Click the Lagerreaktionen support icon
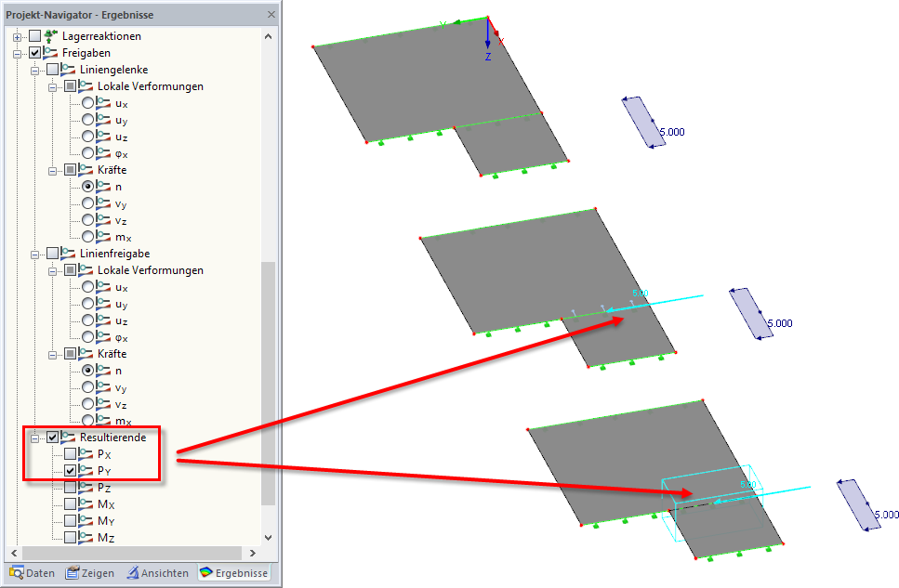This screenshot has width=899, height=588. click(x=50, y=36)
